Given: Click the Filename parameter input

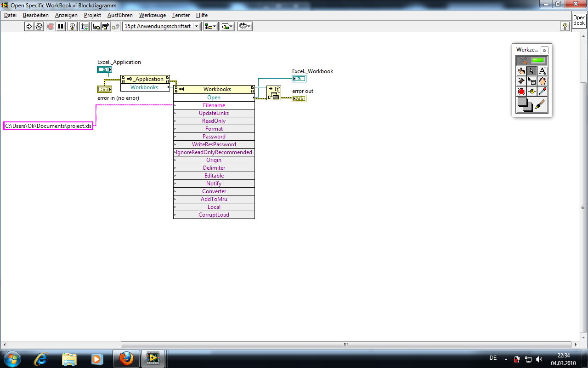Looking at the screenshot, I should pyautogui.click(x=214, y=105).
